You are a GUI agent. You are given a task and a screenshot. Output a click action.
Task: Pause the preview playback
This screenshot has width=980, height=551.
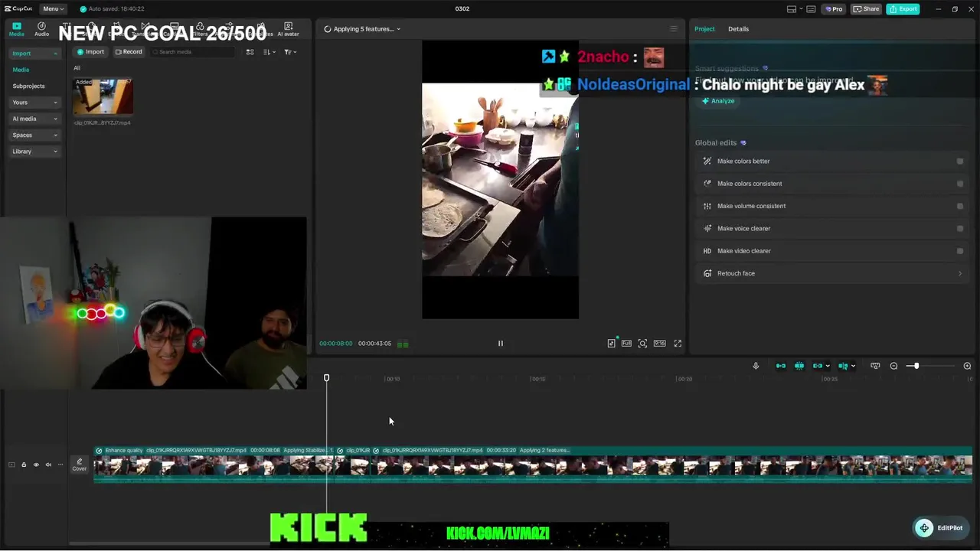click(x=501, y=344)
